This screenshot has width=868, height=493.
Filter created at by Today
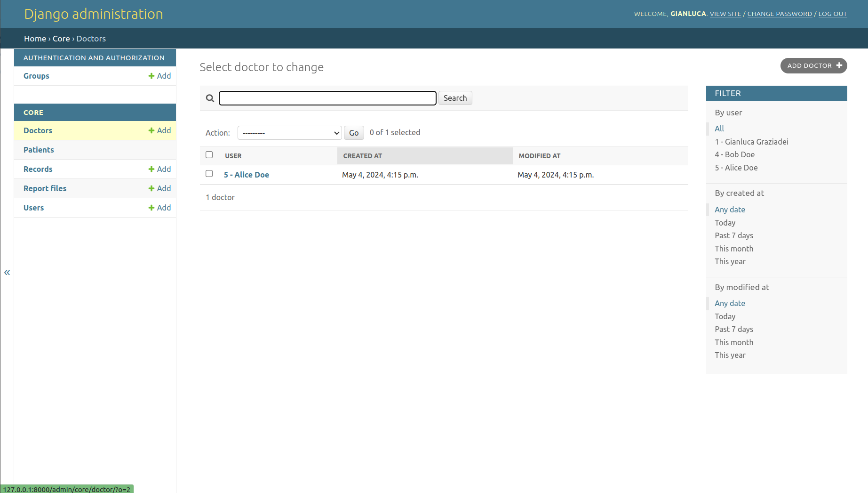(x=725, y=223)
